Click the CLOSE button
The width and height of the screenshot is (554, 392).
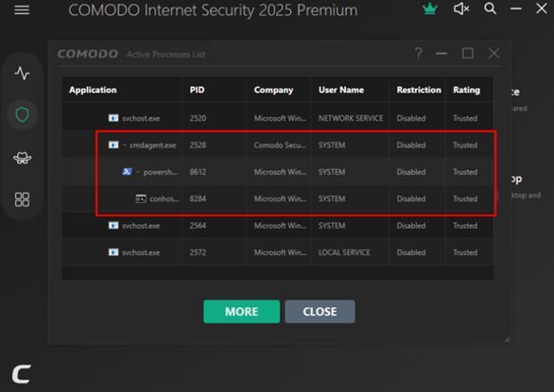coord(320,312)
